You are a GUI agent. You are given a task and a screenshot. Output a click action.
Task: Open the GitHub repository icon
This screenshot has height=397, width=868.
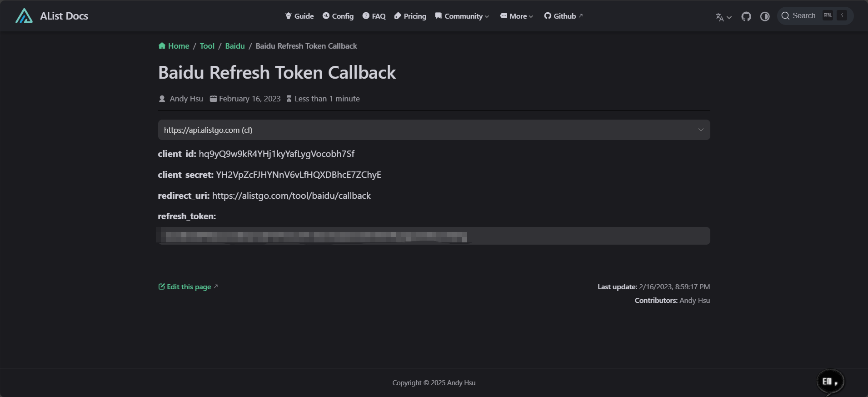click(746, 16)
